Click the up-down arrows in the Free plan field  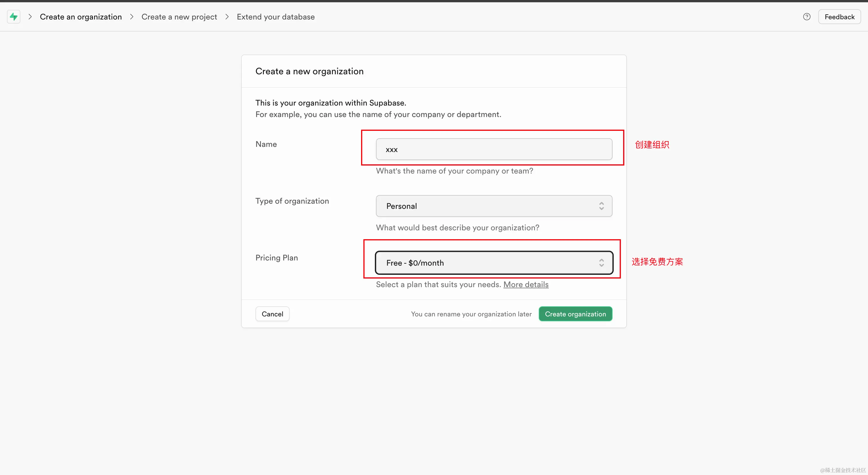click(x=601, y=263)
